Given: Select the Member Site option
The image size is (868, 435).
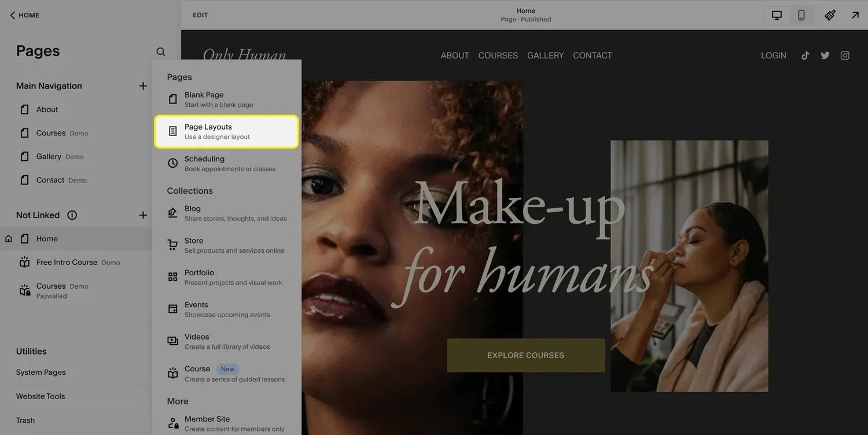Looking at the screenshot, I should pos(227,423).
